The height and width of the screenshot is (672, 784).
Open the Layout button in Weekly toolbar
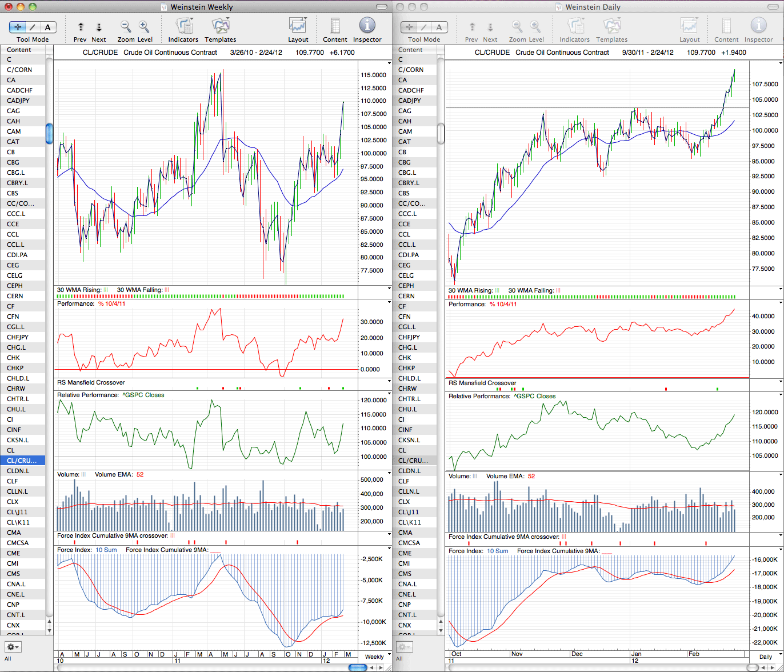point(298,26)
